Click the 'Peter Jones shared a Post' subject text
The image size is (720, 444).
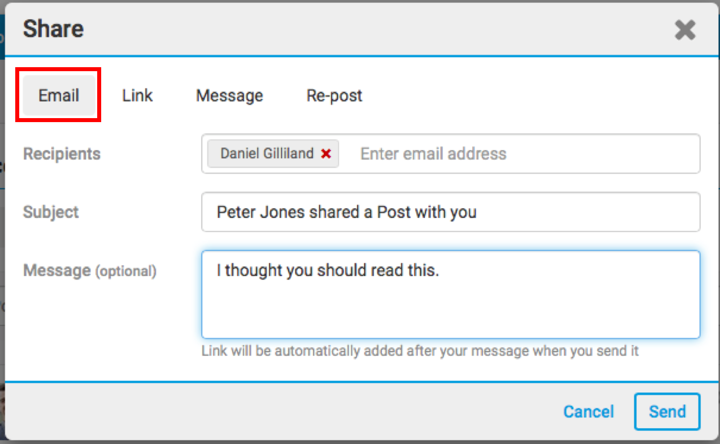[x=346, y=212]
